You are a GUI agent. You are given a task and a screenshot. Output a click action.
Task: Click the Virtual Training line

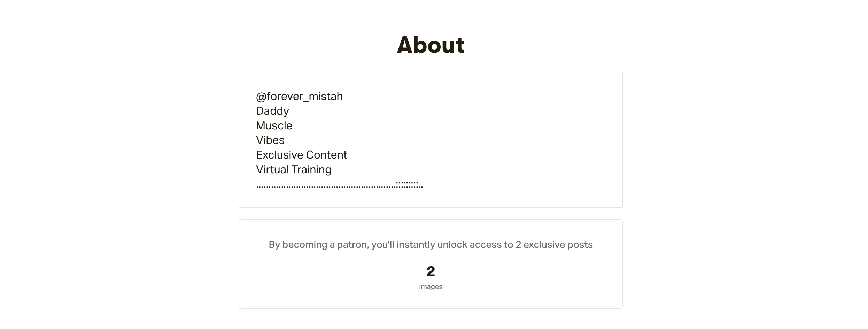[x=294, y=169]
